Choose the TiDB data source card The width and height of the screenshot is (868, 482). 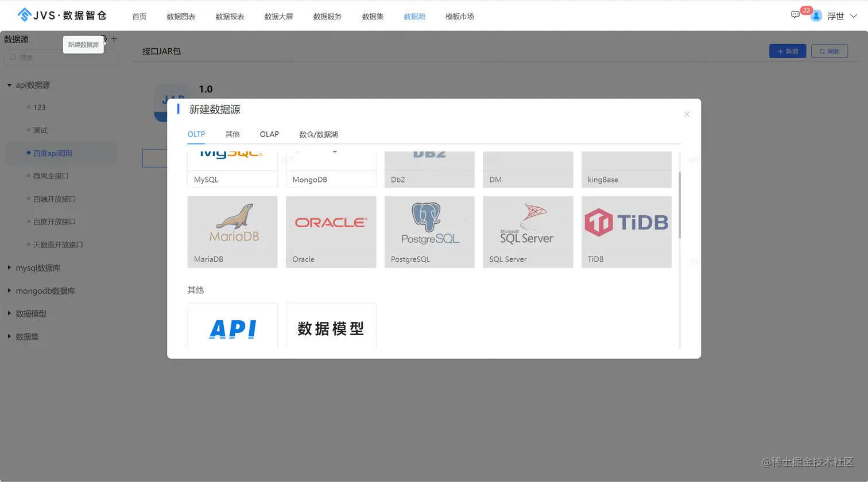tap(626, 232)
